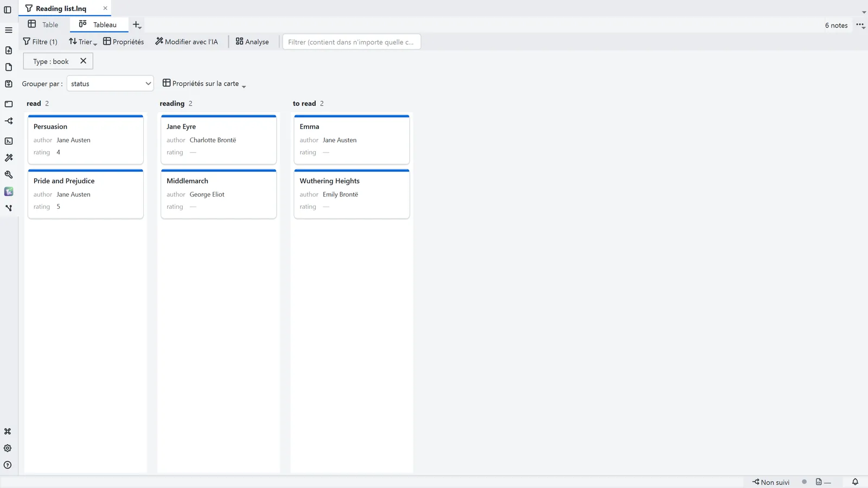
Task: Open the Grouper par status combo box
Action: 110,84
